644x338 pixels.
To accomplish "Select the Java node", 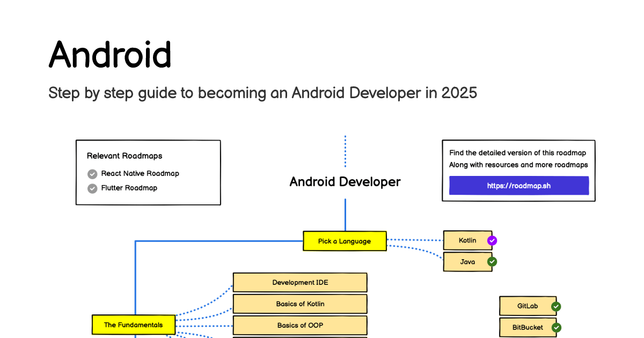I will (x=467, y=262).
